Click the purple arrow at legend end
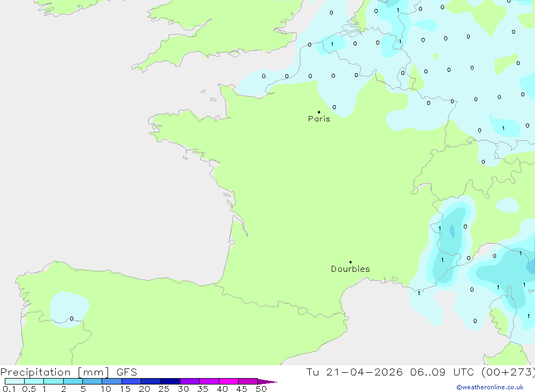Screen dimensions: 535x392 tap(267, 382)
